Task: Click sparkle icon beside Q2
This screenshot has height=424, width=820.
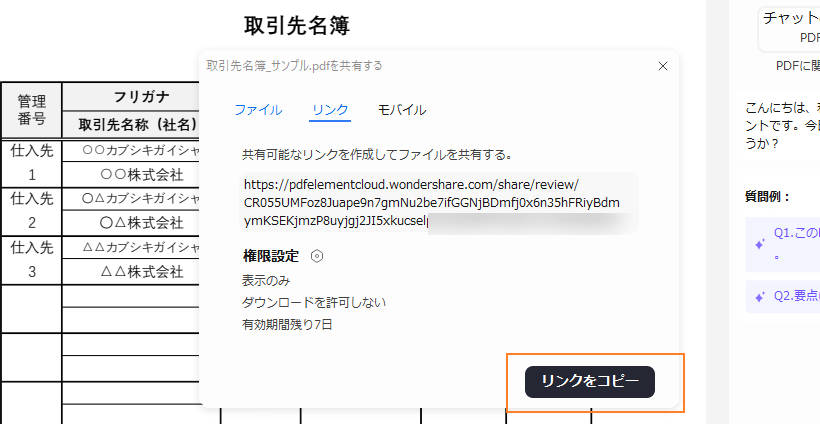Action: click(760, 297)
